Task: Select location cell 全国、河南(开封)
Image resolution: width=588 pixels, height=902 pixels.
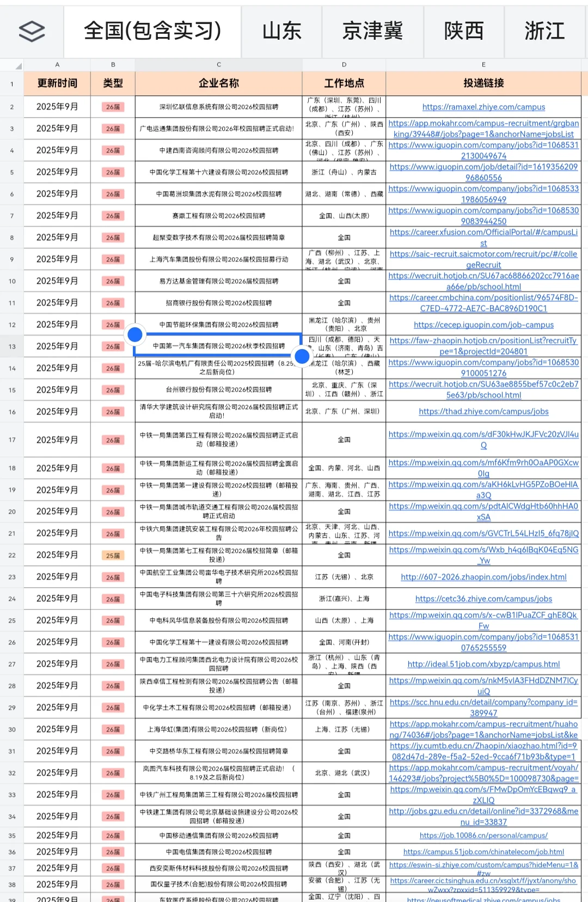Action: tap(344, 642)
